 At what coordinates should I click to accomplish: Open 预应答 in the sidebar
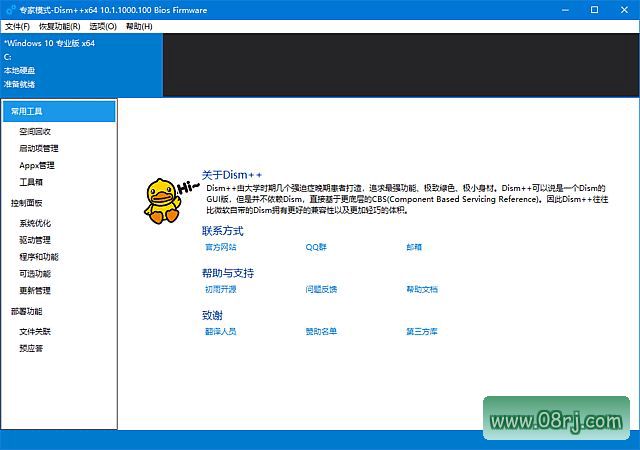click(x=31, y=348)
